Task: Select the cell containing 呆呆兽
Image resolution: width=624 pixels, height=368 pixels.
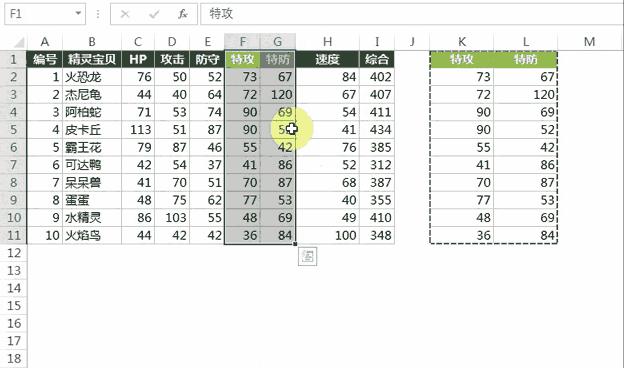Action: [92, 182]
